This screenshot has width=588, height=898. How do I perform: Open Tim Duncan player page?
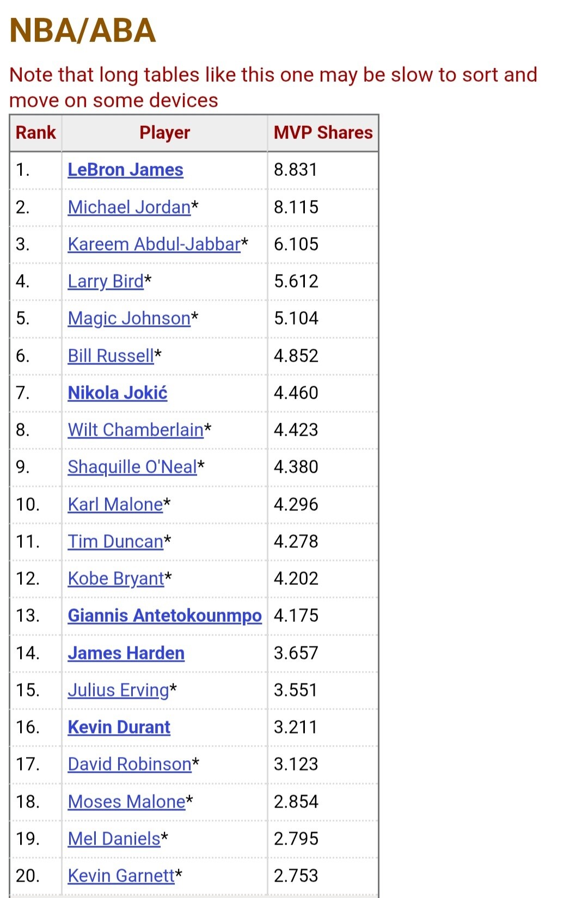115,541
